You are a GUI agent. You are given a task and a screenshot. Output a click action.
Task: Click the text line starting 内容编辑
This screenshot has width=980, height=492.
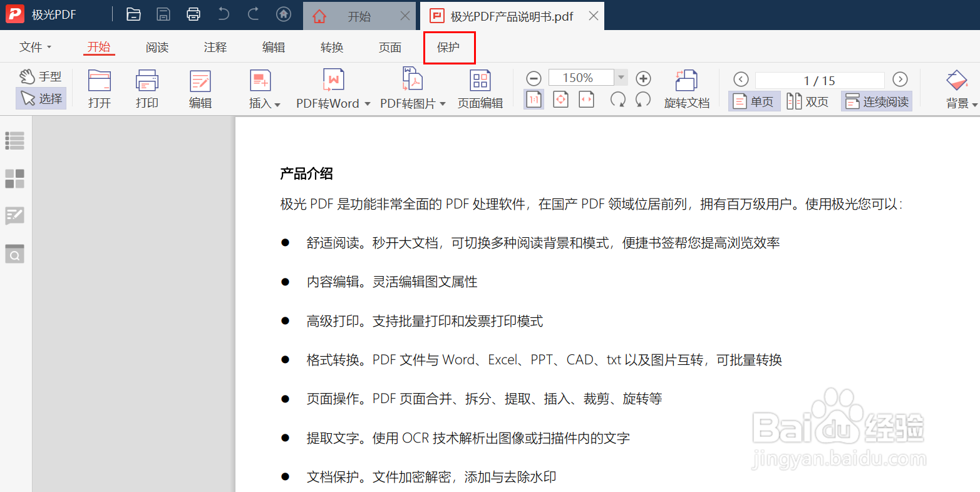tap(392, 282)
